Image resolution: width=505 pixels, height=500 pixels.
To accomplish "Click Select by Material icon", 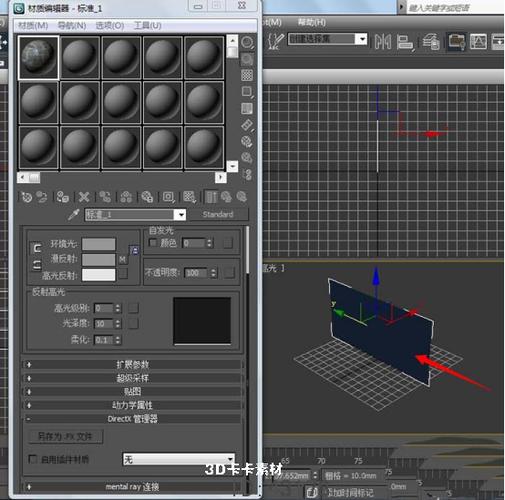I will point(247,157).
